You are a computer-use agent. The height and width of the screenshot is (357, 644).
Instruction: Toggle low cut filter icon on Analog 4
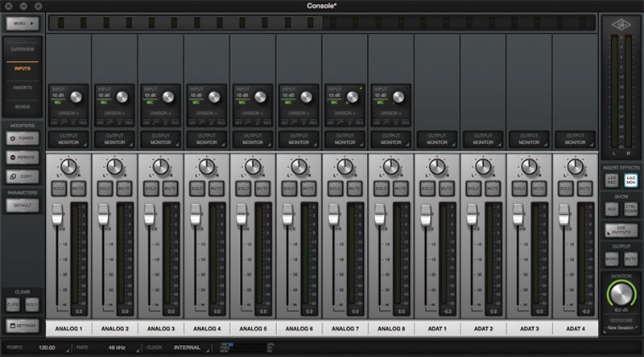pos(202,123)
